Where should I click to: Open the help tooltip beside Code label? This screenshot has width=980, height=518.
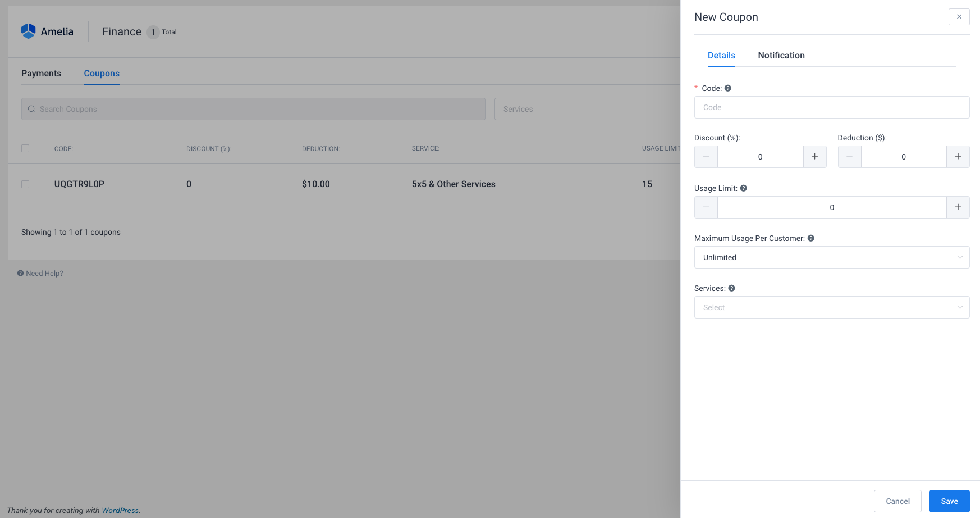728,88
